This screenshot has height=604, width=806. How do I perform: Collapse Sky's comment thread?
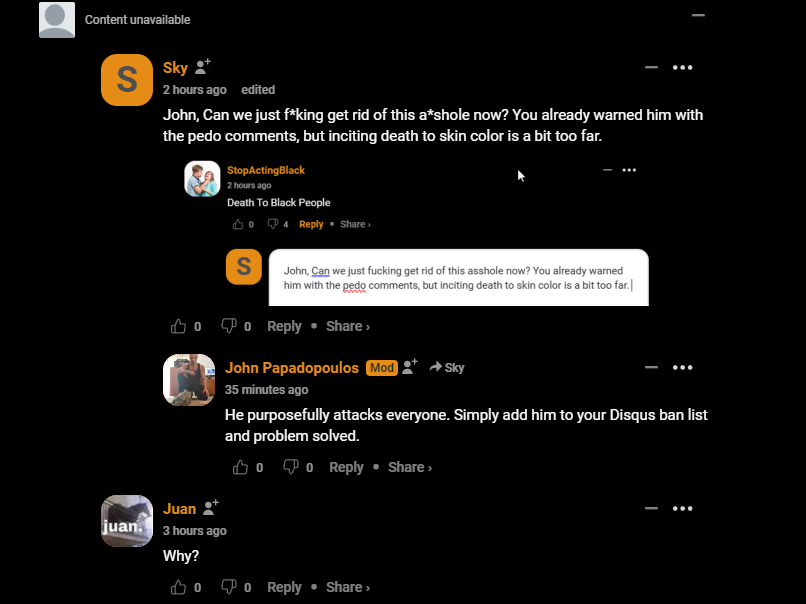pos(651,68)
